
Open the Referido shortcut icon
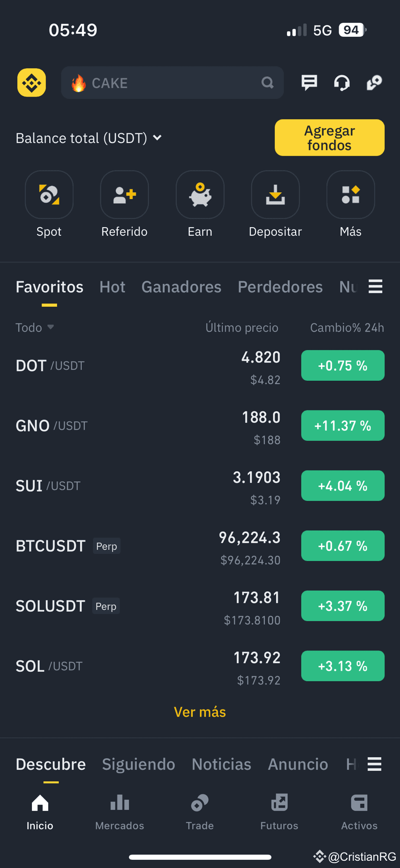pyautogui.click(x=125, y=195)
